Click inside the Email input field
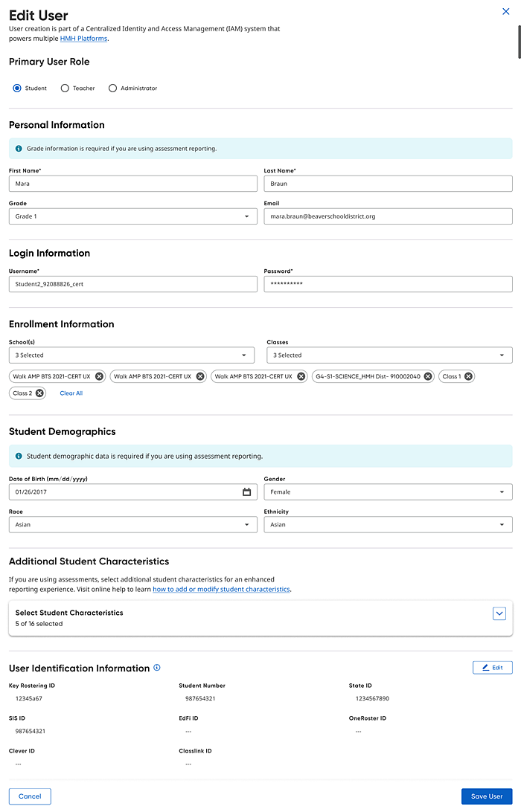 387,215
